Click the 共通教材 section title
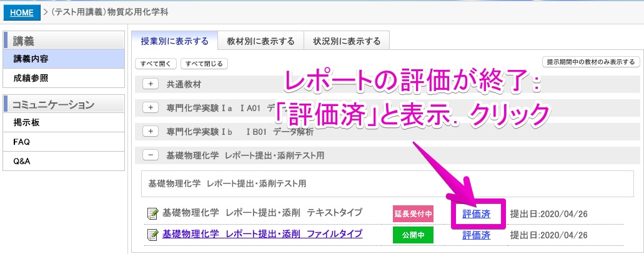The image size is (644, 254). [184, 84]
